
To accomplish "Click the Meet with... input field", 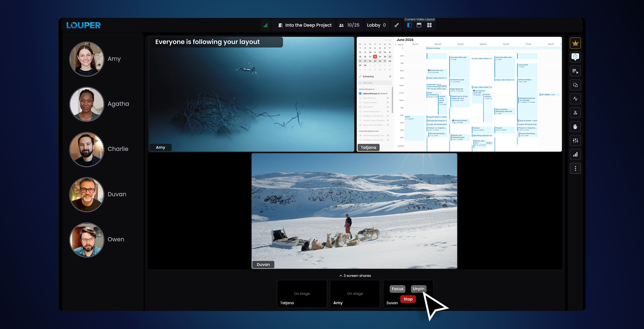I will click(375, 83).
